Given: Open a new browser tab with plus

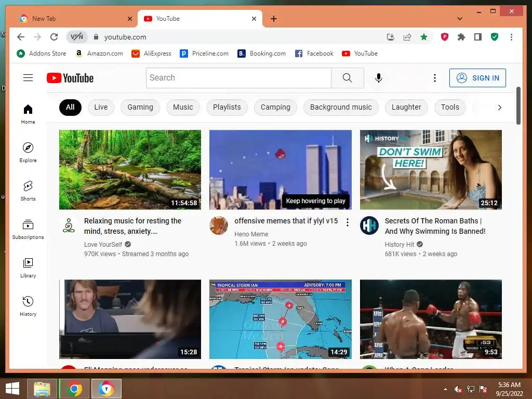Looking at the screenshot, I should point(274,19).
